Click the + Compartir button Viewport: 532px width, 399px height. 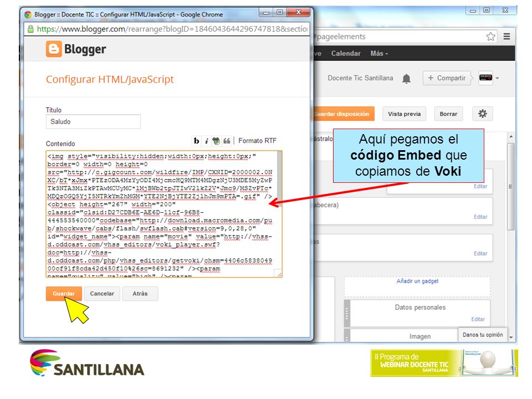click(x=447, y=78)
